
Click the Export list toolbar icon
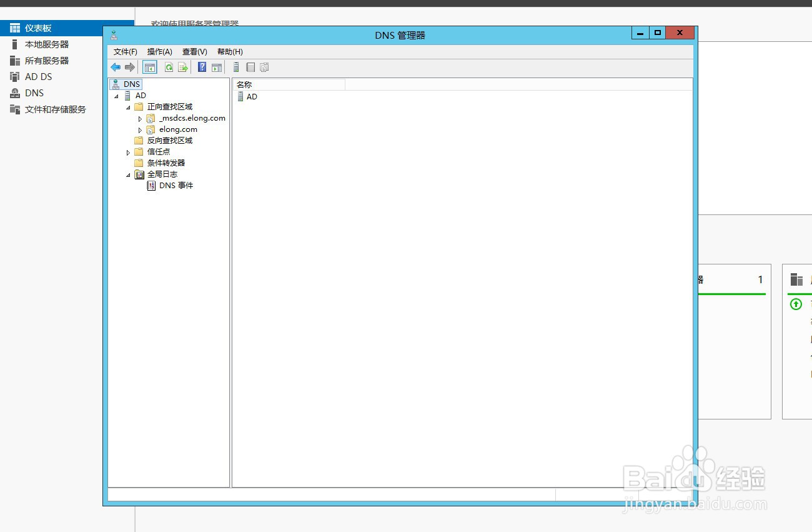[x=183, y=67]
